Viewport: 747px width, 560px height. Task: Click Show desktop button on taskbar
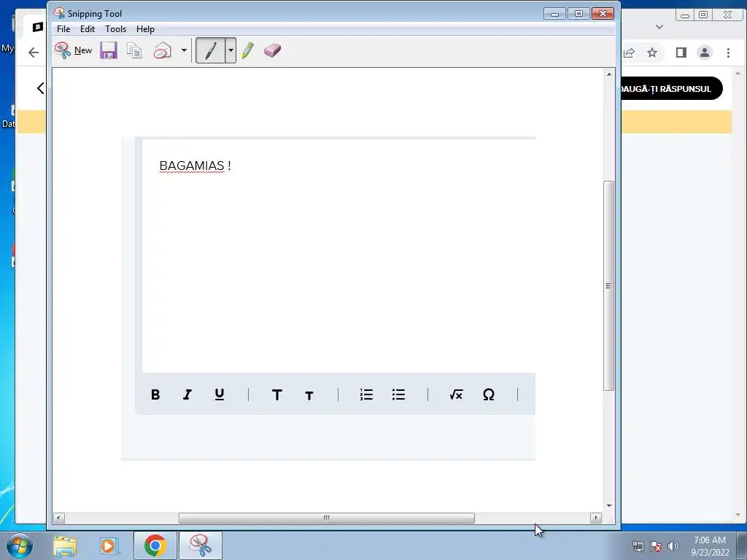(742, 545)
